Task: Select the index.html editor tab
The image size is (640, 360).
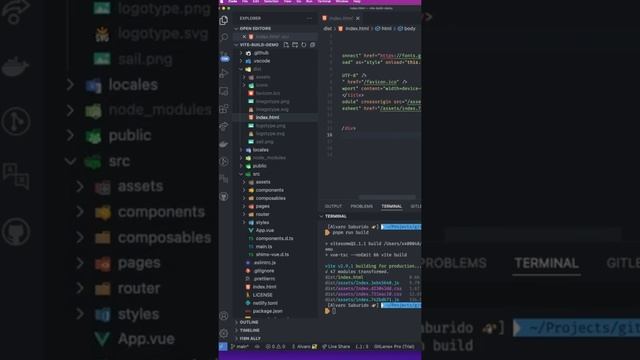Action: pyautogui.click(x=341, y=18)
